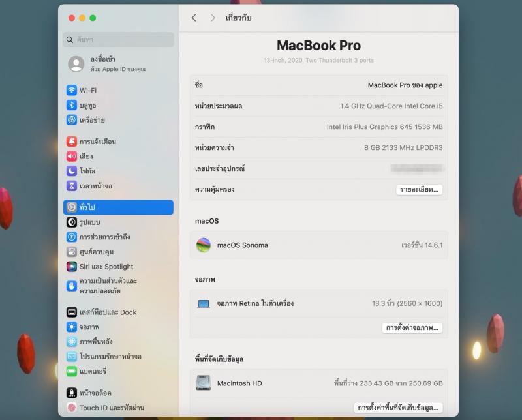Open Sound (เสียง) speaker icon

72,156
